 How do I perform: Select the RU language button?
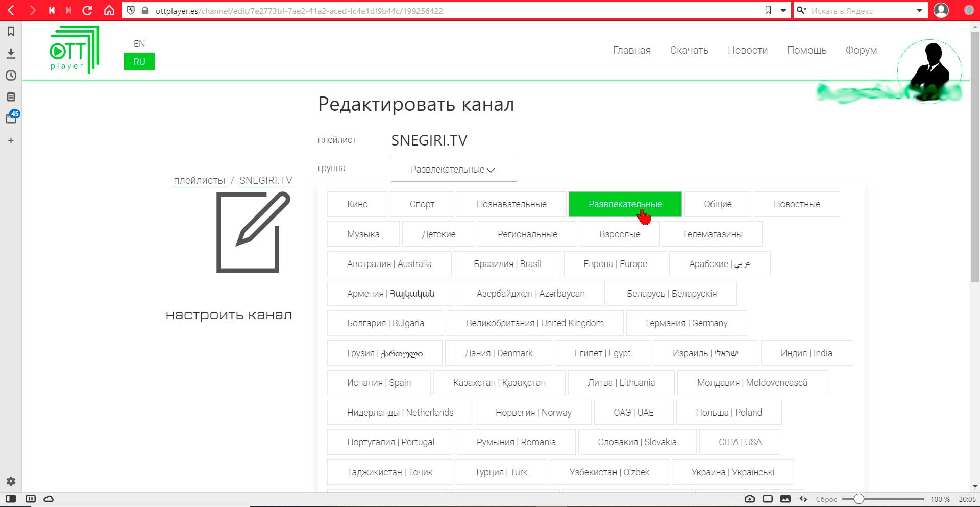point(139,62)
